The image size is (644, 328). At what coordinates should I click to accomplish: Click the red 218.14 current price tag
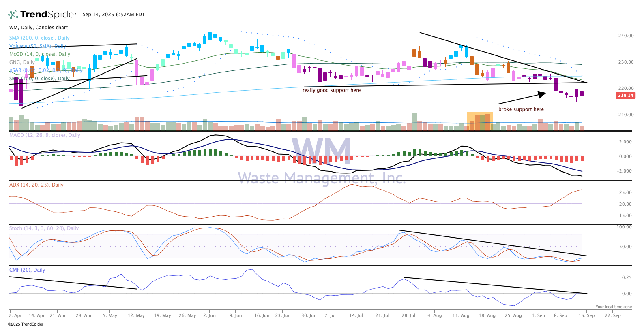625,96
